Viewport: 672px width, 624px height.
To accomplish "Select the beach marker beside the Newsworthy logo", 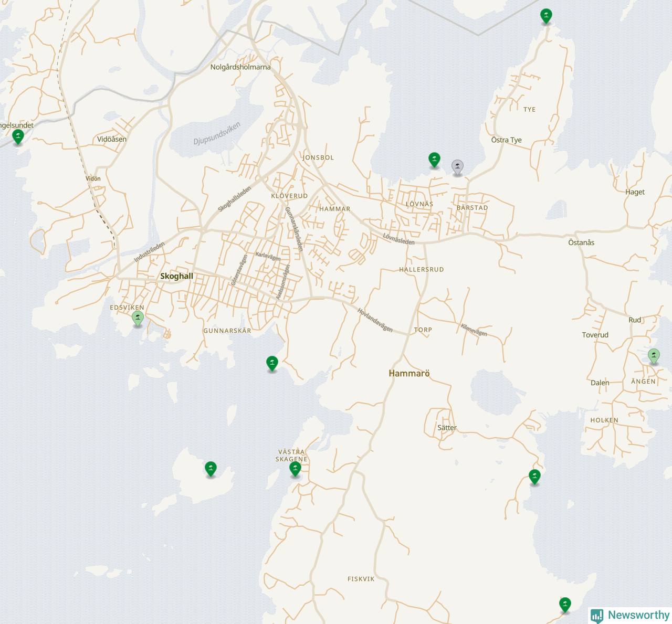I will point(565,605).
